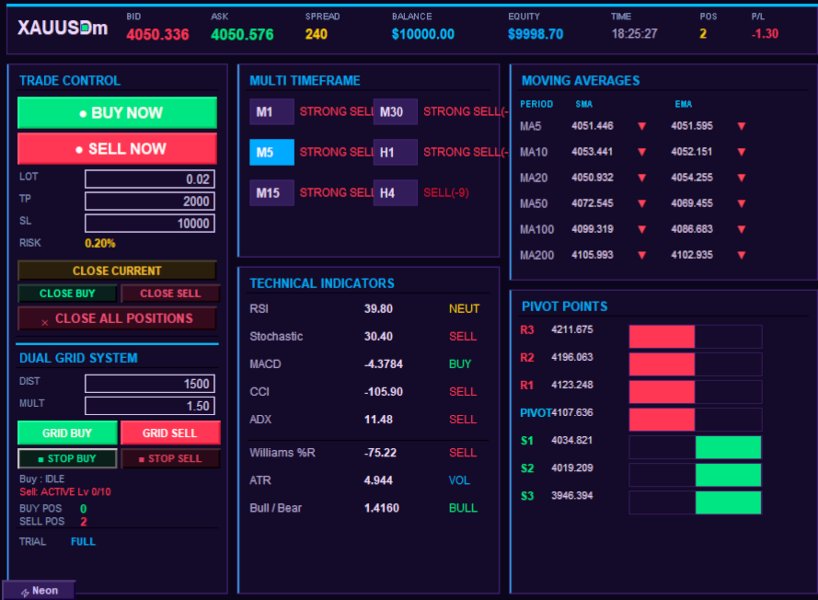Click the MA5 EMA down arrow
This screenshot has height=600, width=818.
point(741,126)
